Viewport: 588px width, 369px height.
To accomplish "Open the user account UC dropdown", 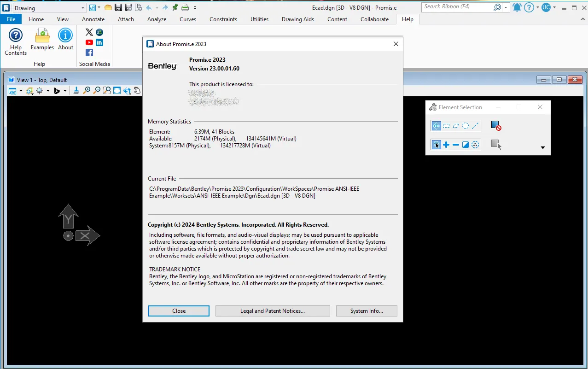I will [x=554, y=7].
